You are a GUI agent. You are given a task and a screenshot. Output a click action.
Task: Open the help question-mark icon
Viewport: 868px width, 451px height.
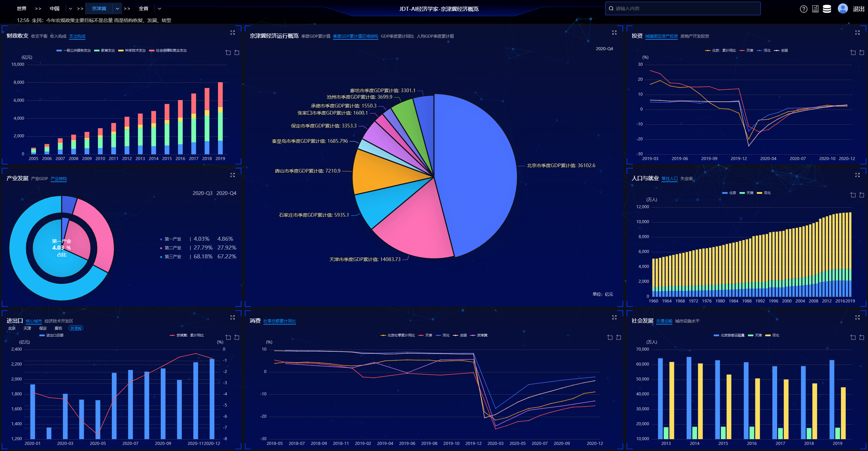click(x=803, y=9)
